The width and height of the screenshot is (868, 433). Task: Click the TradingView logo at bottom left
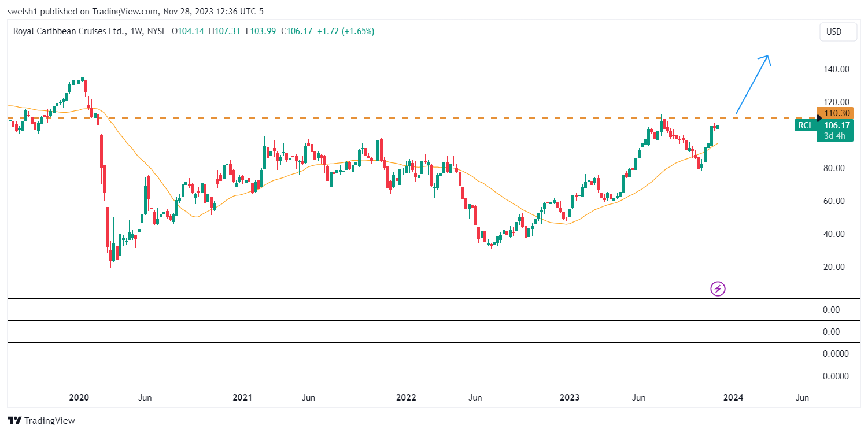click(x=41, y=421)
